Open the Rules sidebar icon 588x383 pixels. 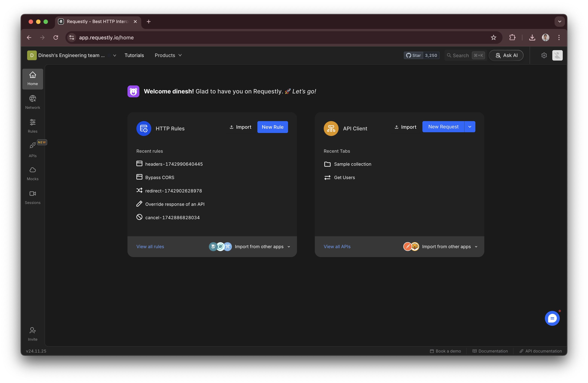point(33,126)
